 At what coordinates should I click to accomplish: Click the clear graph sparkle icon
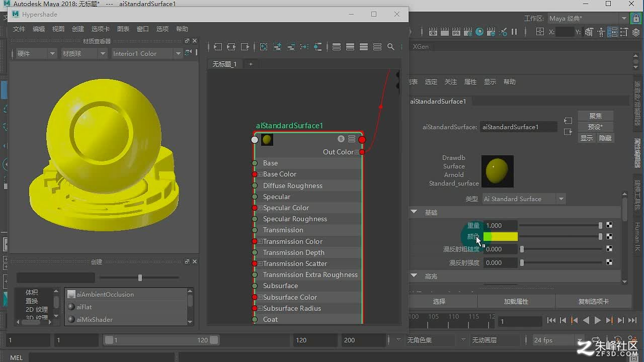click(264, 47)
